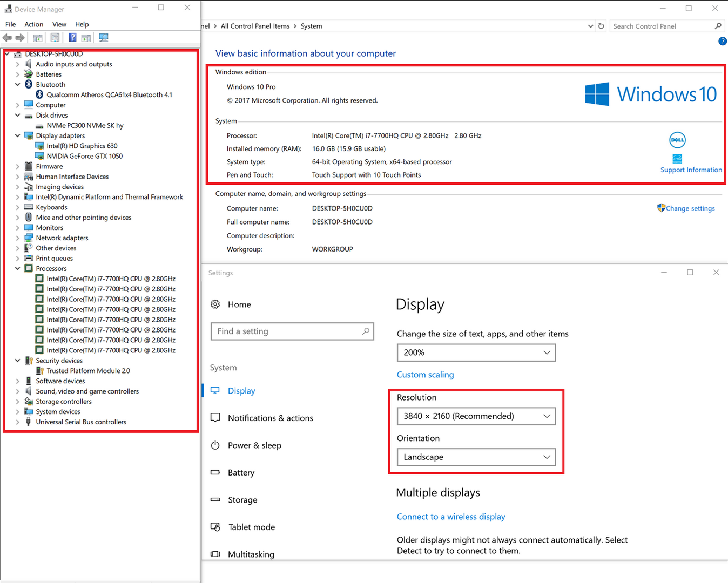Expand the Network adapters node
This screenshot has width=728, height=583.
click(18, 238)
